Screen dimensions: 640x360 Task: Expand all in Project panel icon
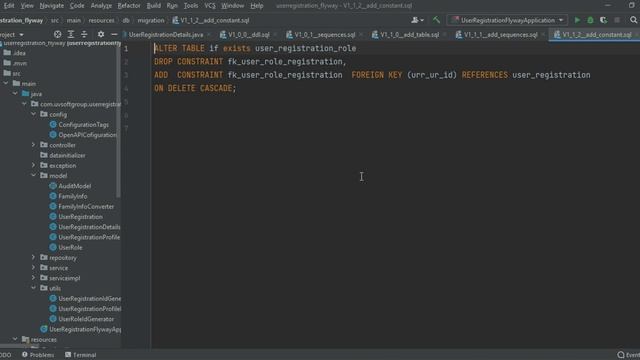pos(71,34)
